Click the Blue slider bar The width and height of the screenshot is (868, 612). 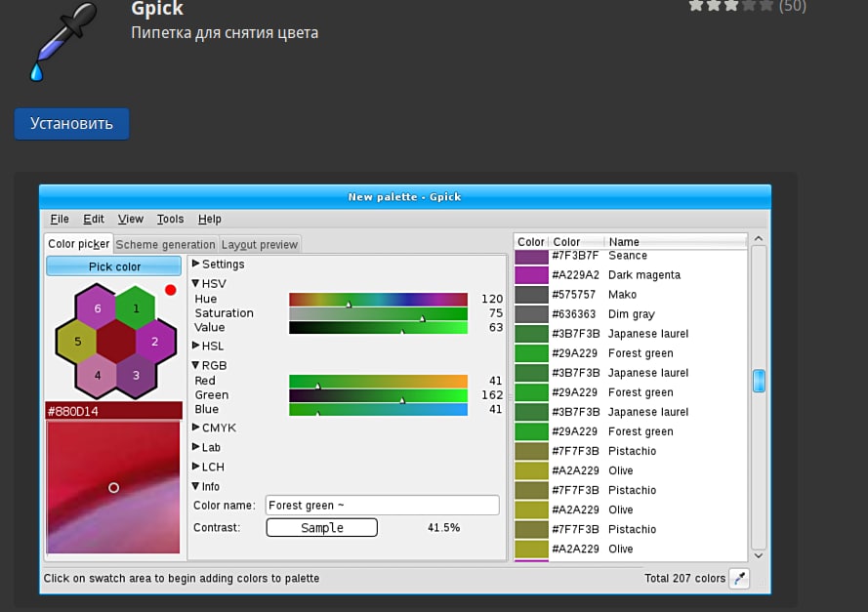tap(378, 410)
